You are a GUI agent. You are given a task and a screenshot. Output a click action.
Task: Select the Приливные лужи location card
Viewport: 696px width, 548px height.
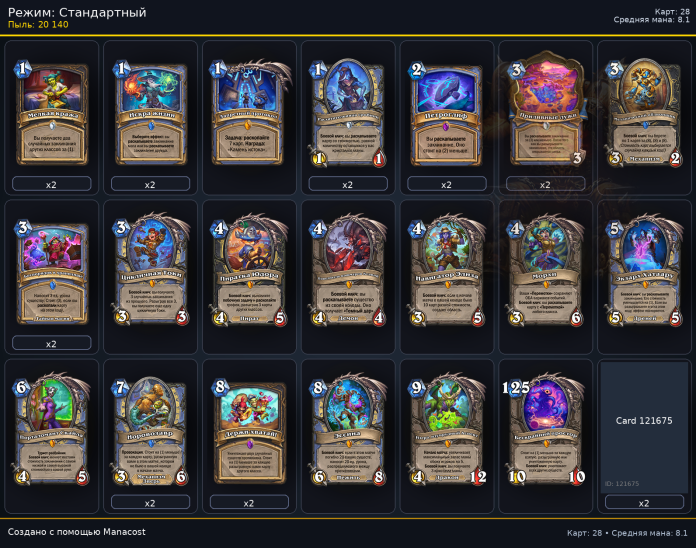click(x=546, y=109)
